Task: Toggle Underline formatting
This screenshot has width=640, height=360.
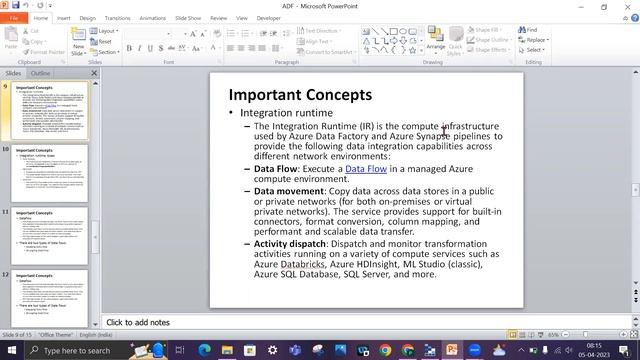Action: tap(150, 48)
